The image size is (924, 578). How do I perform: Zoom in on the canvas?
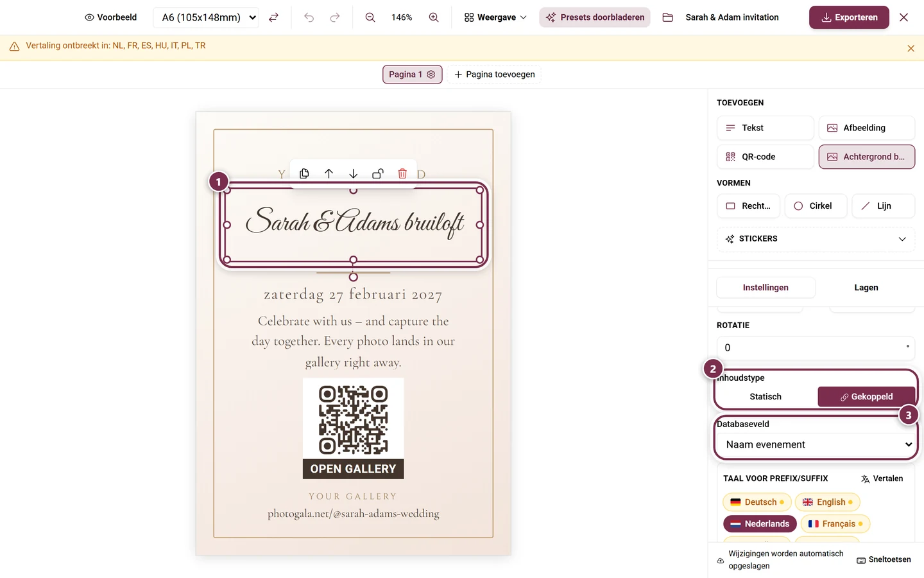tap(434, 17)
